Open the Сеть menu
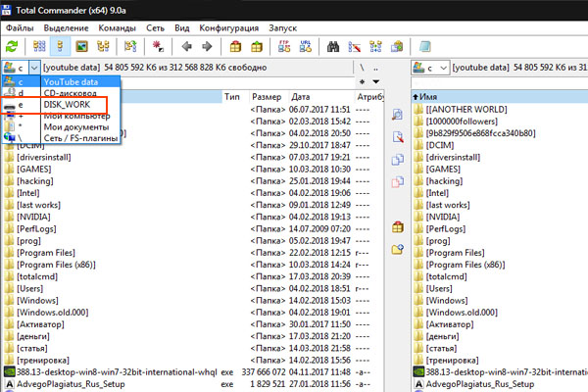Viewport: 588px width, 392px height. pos(155,28)
